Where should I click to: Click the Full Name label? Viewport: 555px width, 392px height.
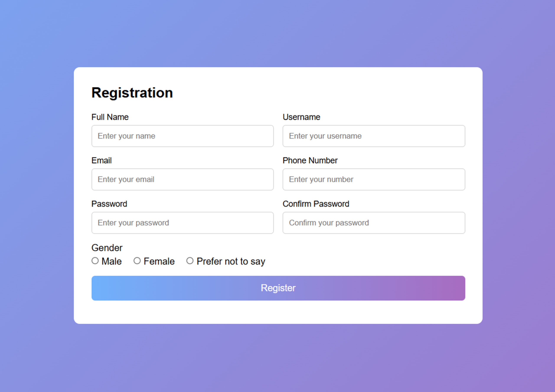click(110, 117)
